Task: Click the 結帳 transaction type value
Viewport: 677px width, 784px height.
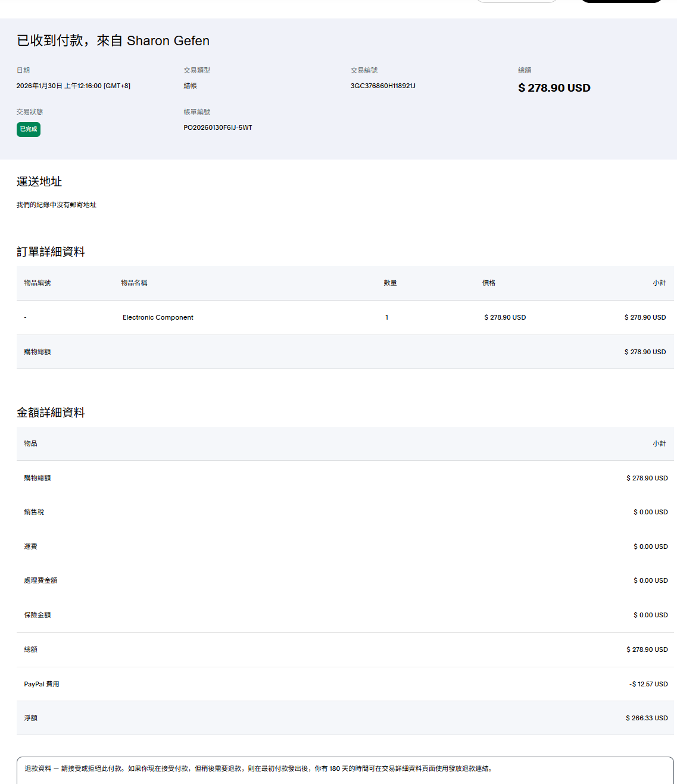Action: pyautogui.click(x=190, y=86)
